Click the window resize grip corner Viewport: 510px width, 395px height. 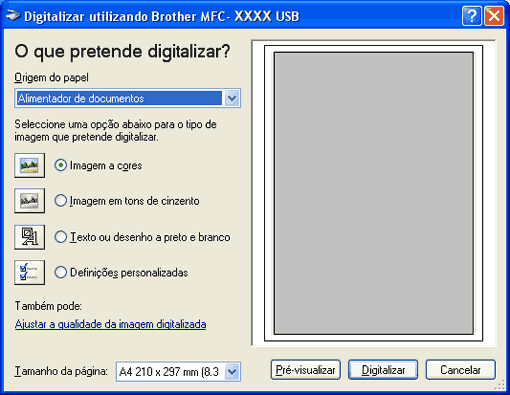click(500, 385)
